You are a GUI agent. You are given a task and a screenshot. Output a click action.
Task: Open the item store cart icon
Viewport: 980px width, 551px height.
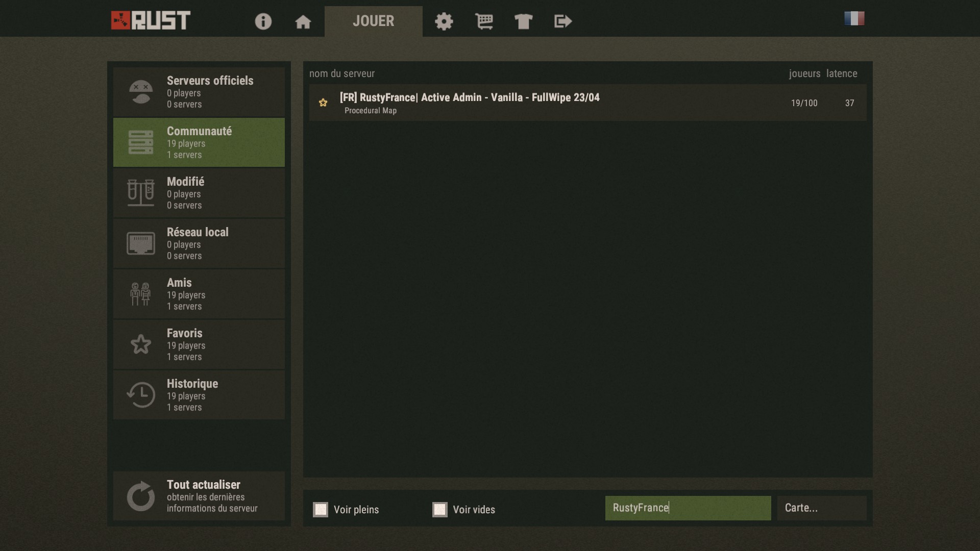pyautogui.click(x=484, y=21)
